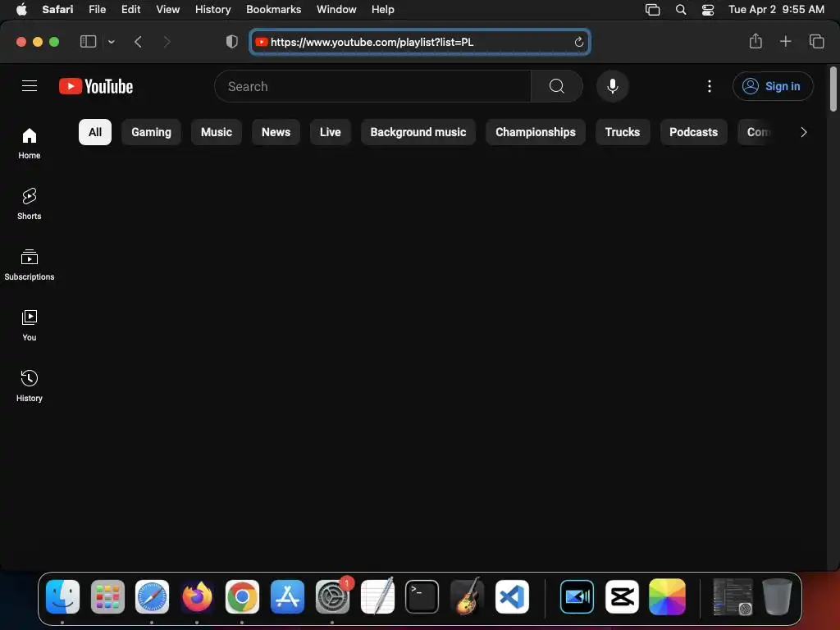The width and height of the screenshot is (840, 630).
Task: Select the Music filter chip
Action: click(217, 132)
